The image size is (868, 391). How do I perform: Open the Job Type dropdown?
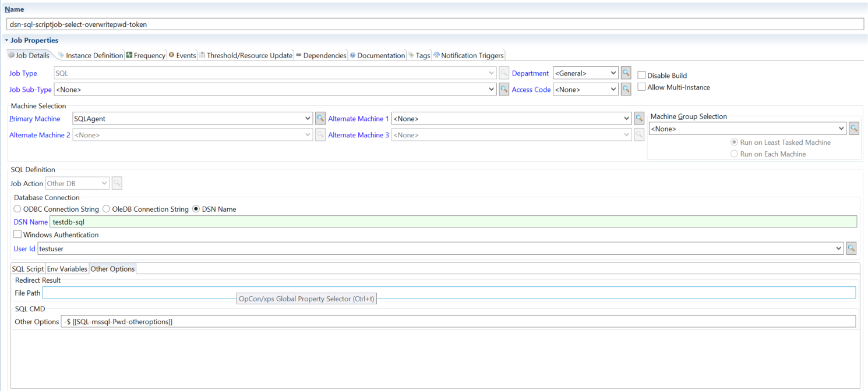[x=492, y=73]
